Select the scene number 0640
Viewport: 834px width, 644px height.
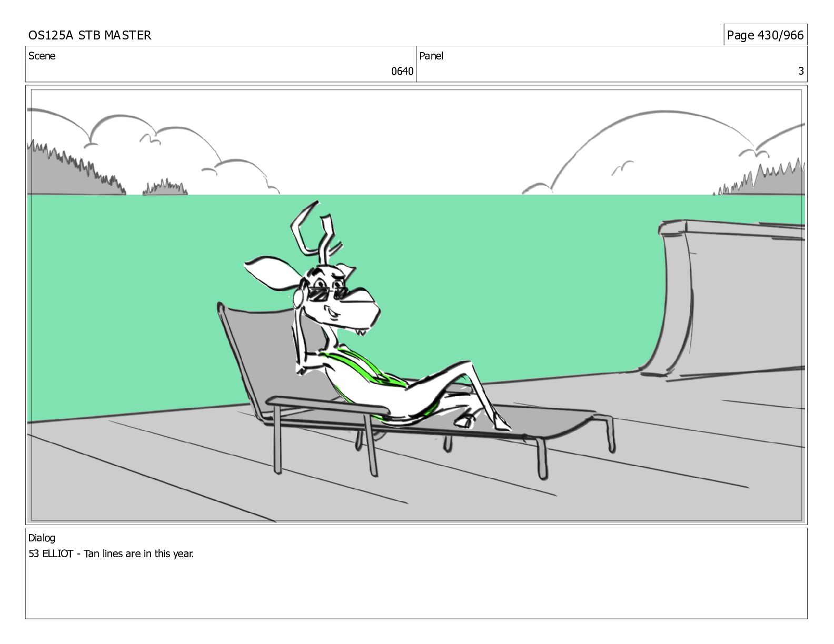pyautogui.click(x=402, y=72)
